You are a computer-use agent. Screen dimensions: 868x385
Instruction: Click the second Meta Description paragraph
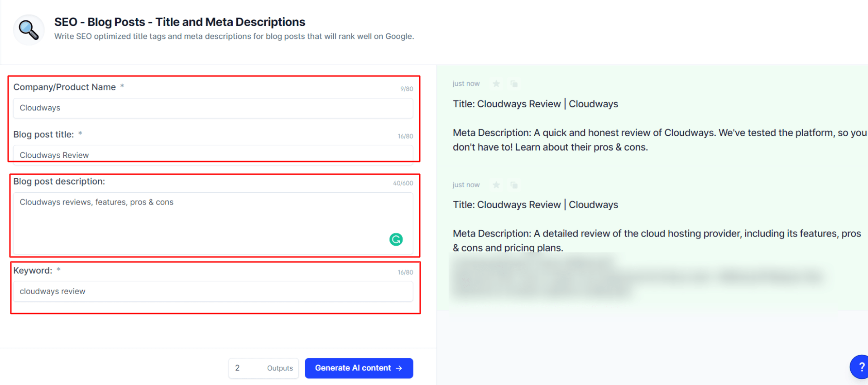[x=657, y=241]
